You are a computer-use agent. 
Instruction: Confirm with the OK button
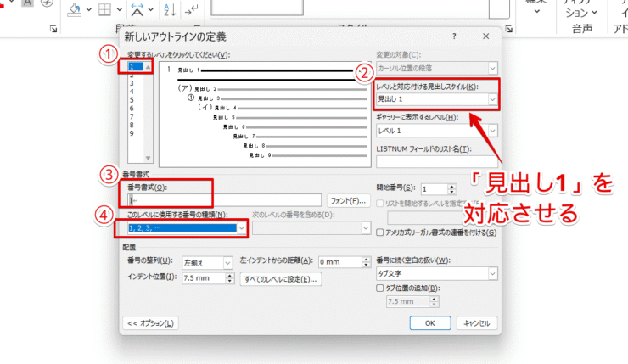430,323
